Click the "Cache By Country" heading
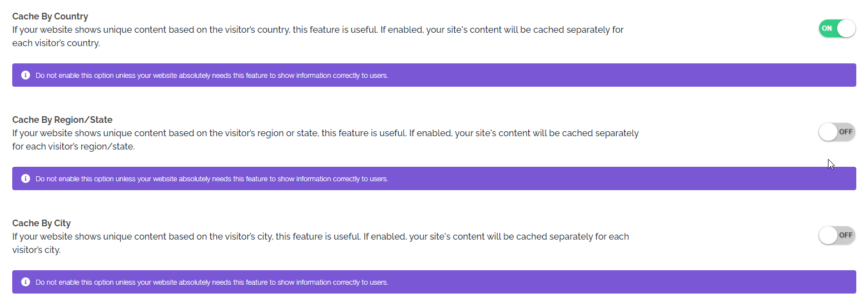 coord(50,17)
